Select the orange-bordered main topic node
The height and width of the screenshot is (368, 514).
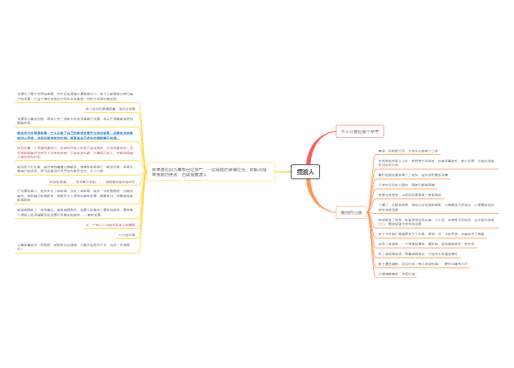point(351,212)
